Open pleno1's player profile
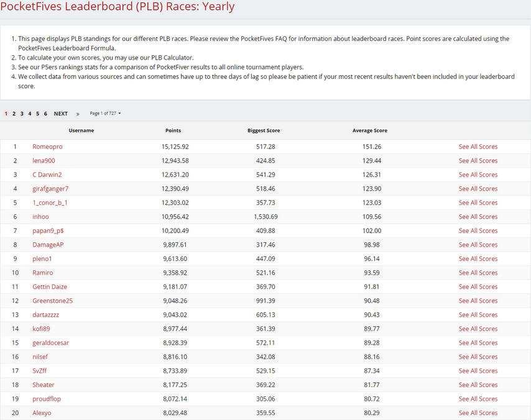 click(x=42, y=259)
